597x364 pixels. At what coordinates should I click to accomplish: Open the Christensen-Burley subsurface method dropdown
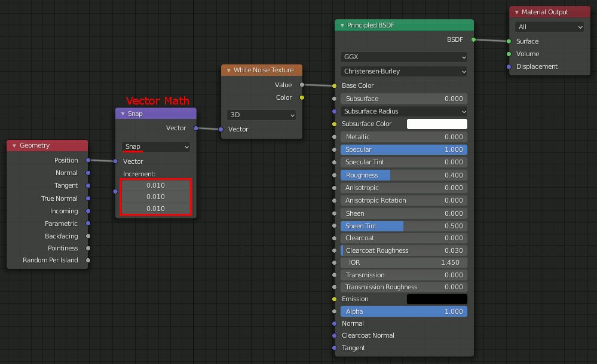pyautogui.click(x=404, y=72)
